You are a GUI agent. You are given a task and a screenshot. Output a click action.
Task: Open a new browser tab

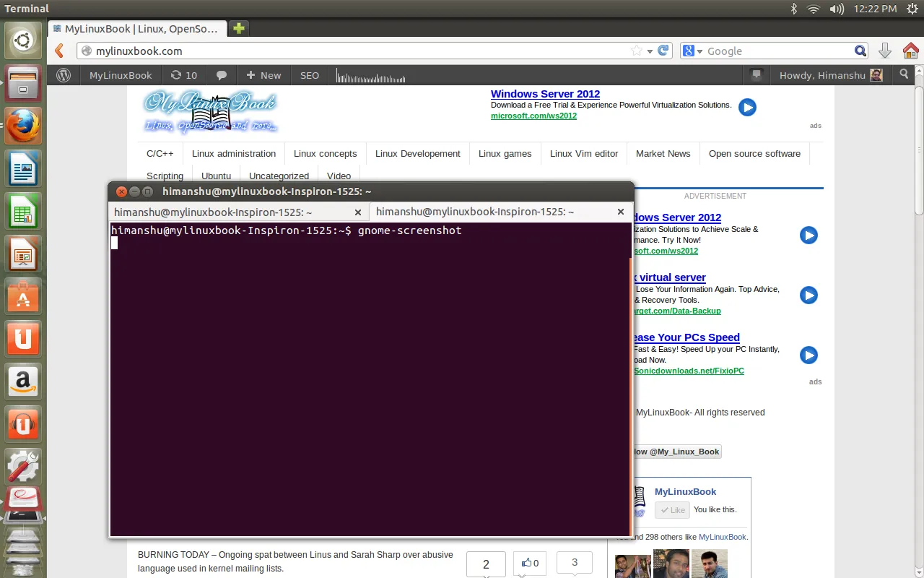point(238,28)
